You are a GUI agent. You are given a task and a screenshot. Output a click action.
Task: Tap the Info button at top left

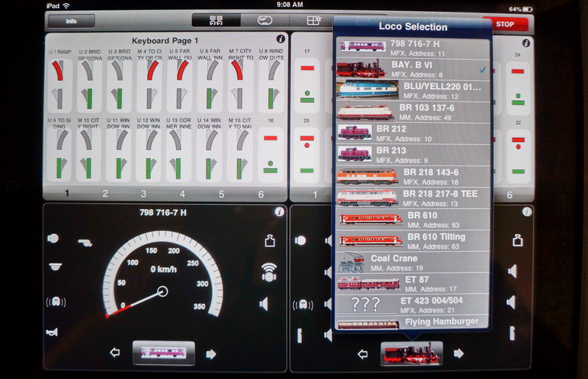pyautogui.click(x=71, y=21)
